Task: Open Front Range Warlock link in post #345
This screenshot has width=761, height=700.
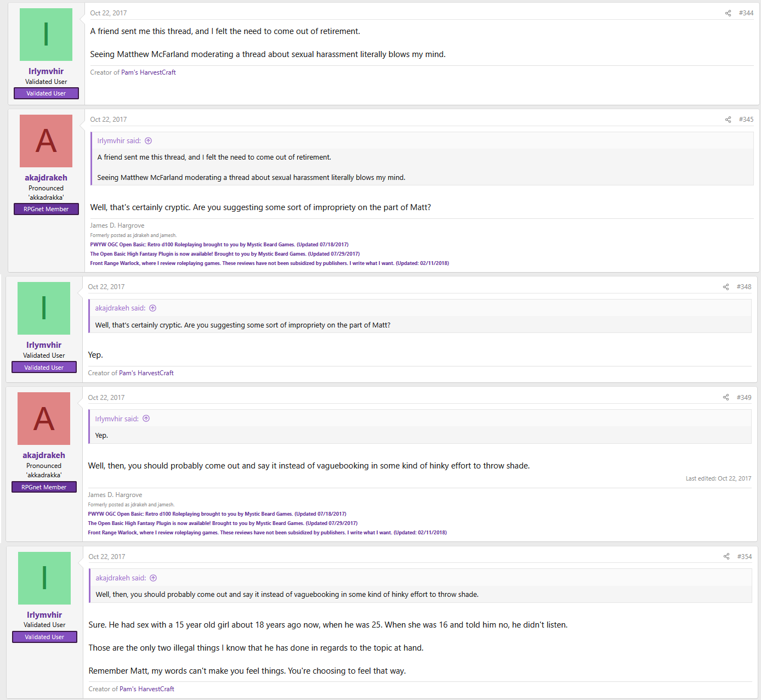Action: click(x=270, y=263)
